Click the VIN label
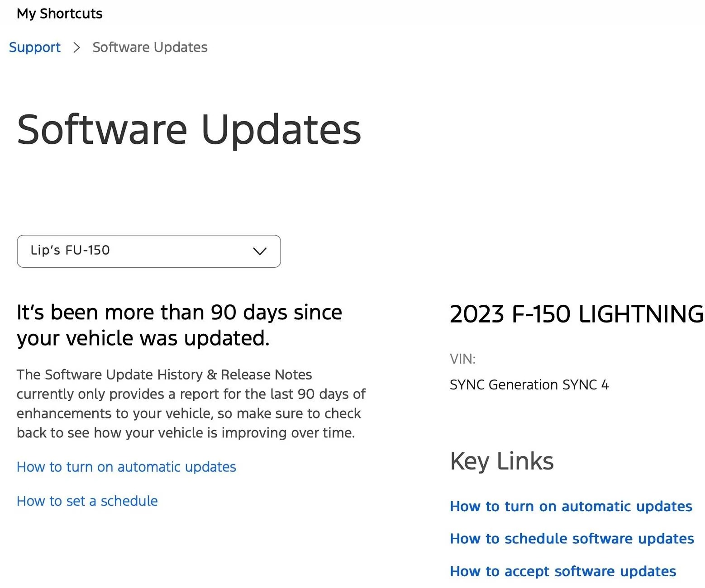 [x=462, y=359]
